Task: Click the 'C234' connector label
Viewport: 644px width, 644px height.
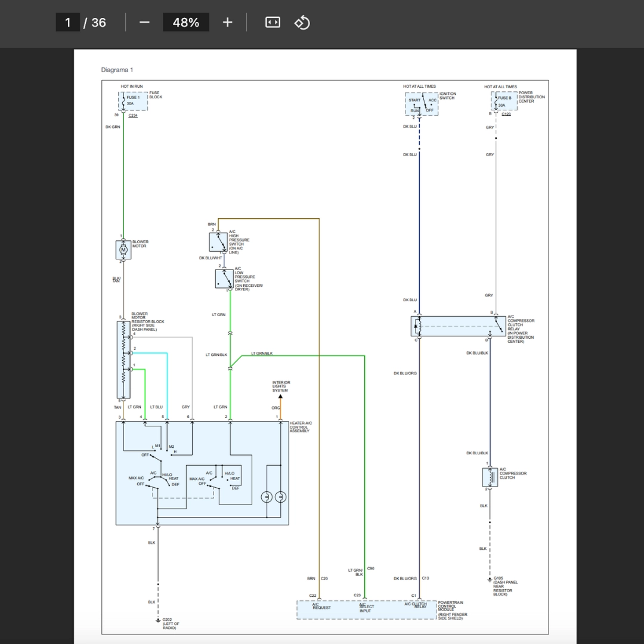Action: [x=133, y=116]
